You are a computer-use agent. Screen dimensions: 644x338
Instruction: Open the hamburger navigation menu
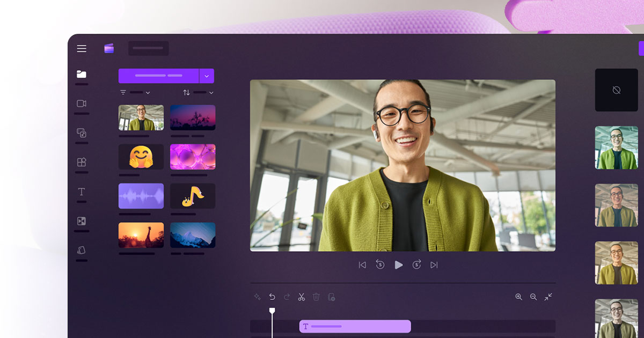tap(82, 48)
